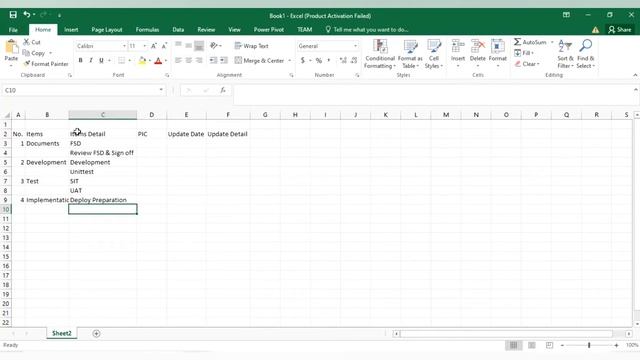
Task: Open the Merge & Center dropdown arrow
Action: click(x=289, y=60)
